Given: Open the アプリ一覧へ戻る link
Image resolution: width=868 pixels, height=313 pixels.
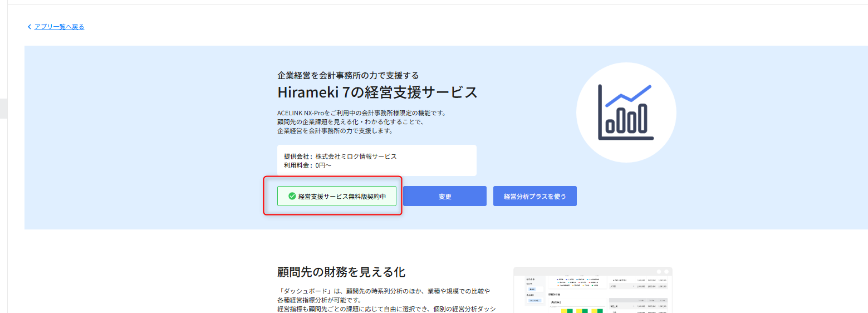Looking at the screenshot, I should [x=59, y=27].
